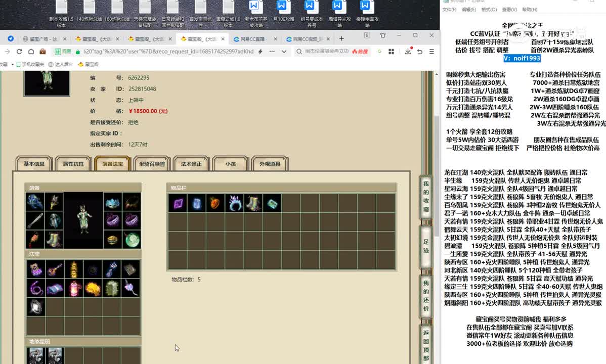Viewport: 606px width, 364px height.
Task: Open the 藏宝阁 bookmark in bookmarks bar
Action: pos(89,65)
